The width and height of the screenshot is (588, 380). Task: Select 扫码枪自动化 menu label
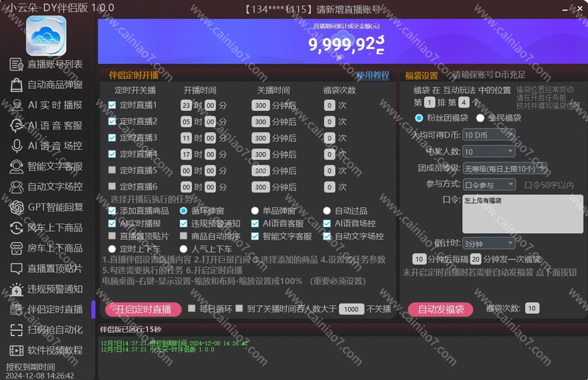click(x=54, y=330)
